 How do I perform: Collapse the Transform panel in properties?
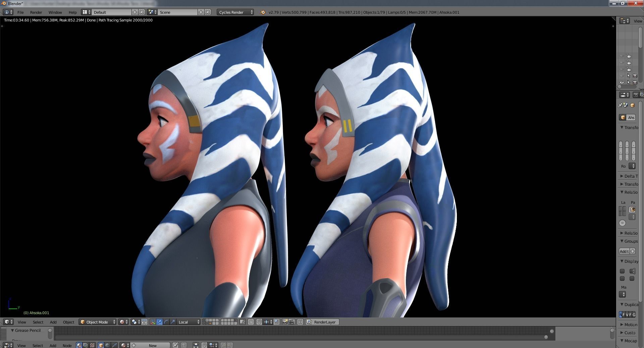click(x=622, y=127)
